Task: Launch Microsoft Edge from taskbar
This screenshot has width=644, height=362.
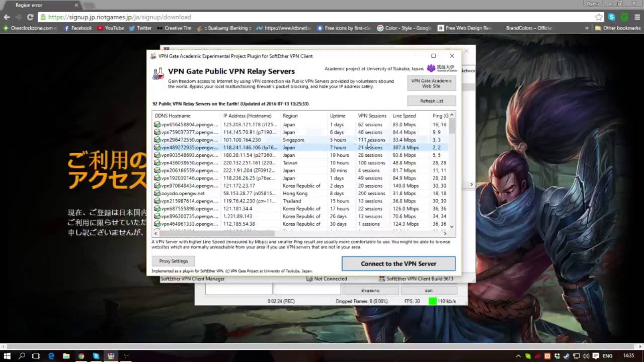Action: 51,356
